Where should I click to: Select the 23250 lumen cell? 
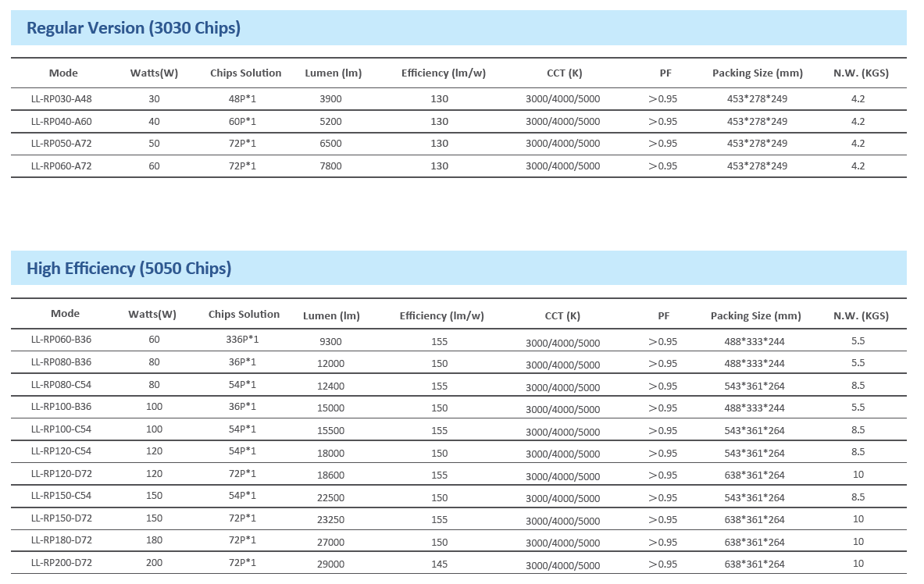pos(331,520)
